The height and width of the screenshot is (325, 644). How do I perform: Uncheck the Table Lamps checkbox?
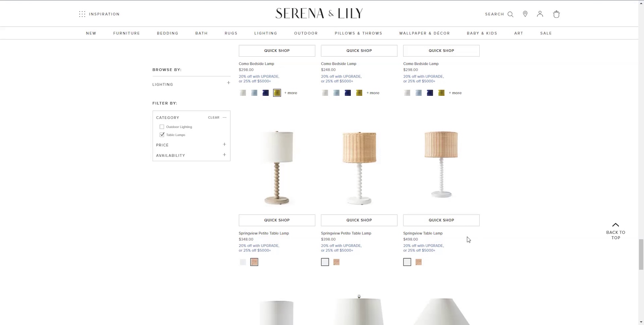click(x=162, y=135)
